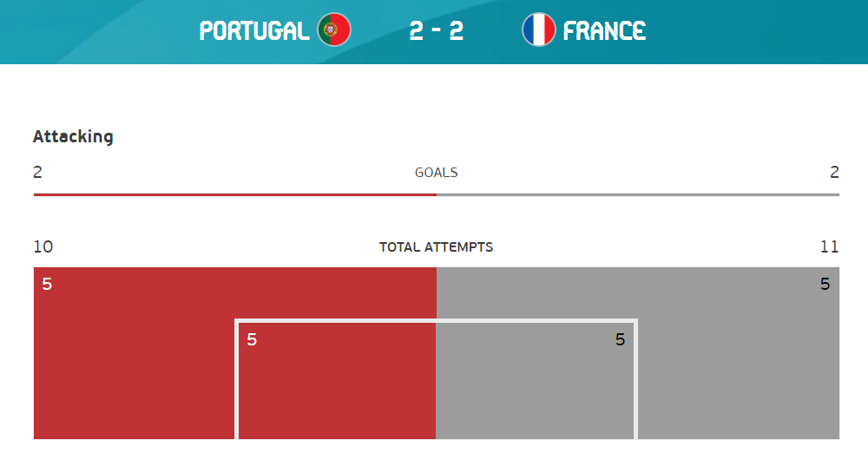Image resolution: width=868 pixels, height=453 pixels.
Task: Click France's off-target 5 outside the goal frame
Action: click(825, 284)
